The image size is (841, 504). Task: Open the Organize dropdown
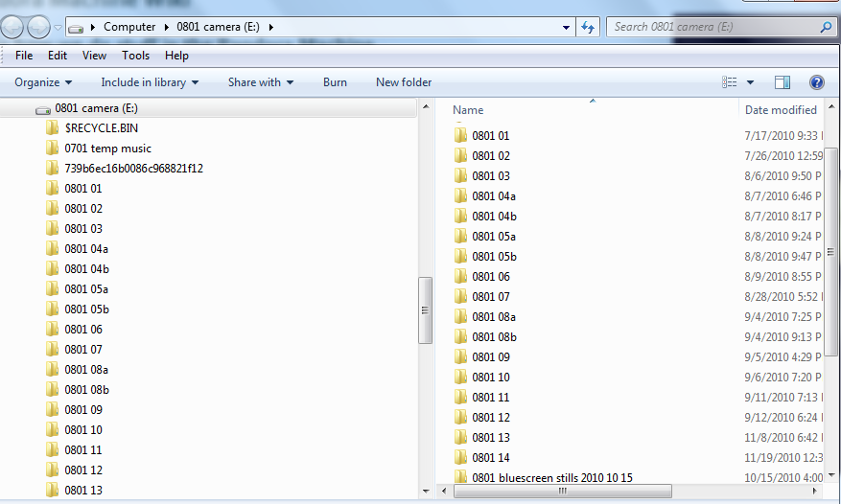coord(43,82)
